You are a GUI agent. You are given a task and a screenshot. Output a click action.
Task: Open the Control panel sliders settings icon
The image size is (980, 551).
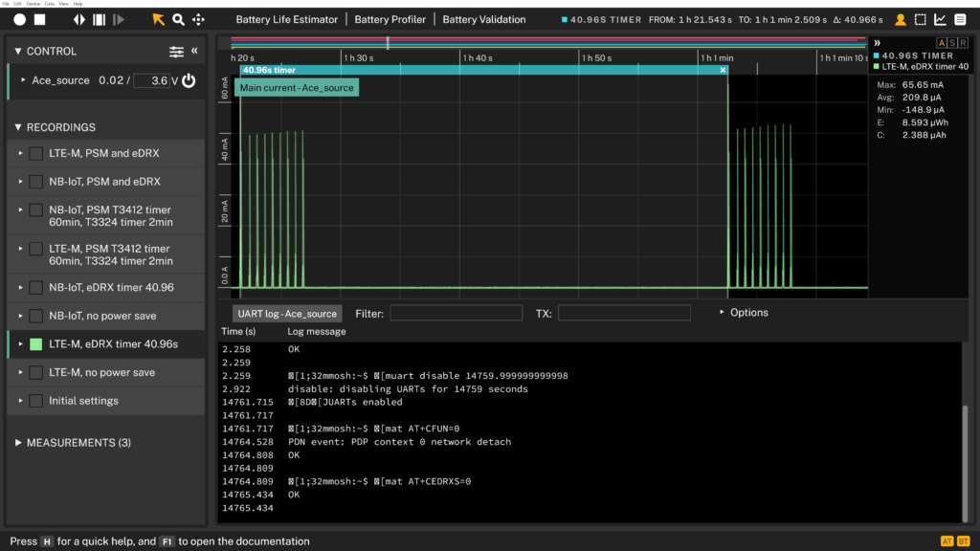(x=176, y=52)
